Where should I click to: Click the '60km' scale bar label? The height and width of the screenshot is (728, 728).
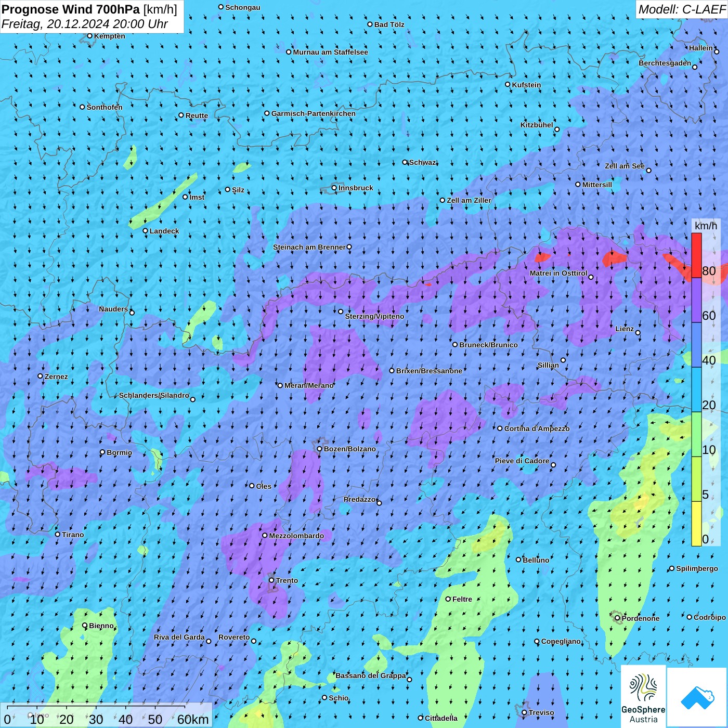click(x=193, y=720)
